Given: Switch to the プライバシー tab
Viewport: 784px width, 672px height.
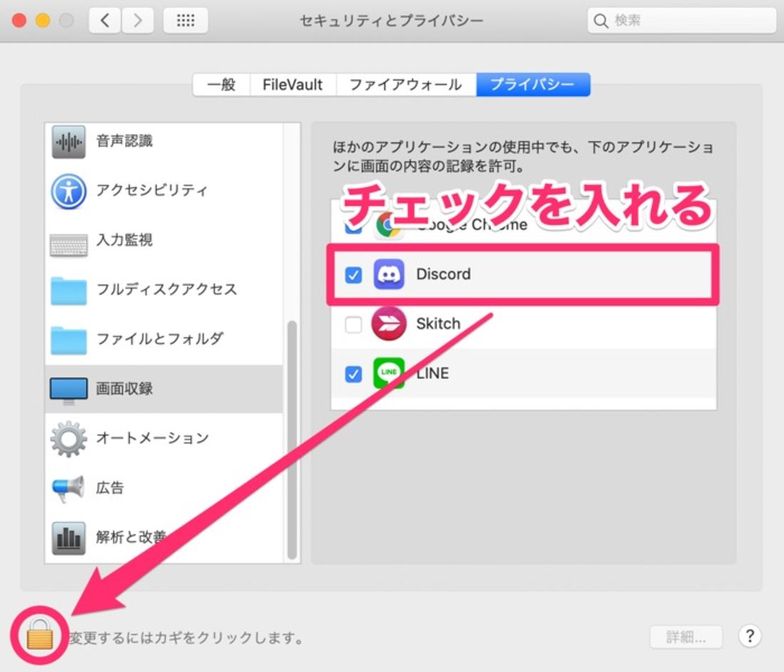Looking at the screenshot, I should (533, 85).
